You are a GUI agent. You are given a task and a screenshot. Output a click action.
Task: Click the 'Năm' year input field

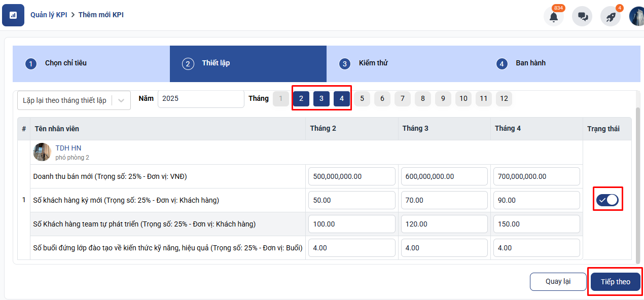pos(200,99)
